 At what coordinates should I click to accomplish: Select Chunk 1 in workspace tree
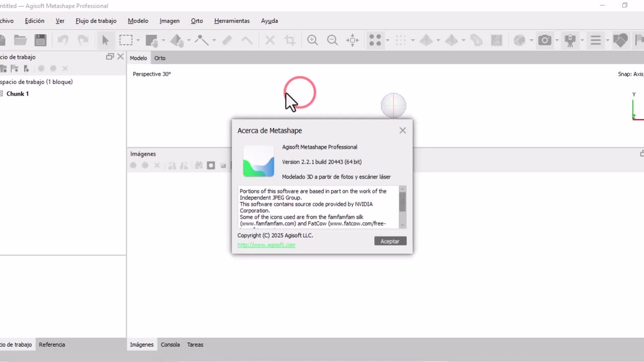[x=18, y=94]
